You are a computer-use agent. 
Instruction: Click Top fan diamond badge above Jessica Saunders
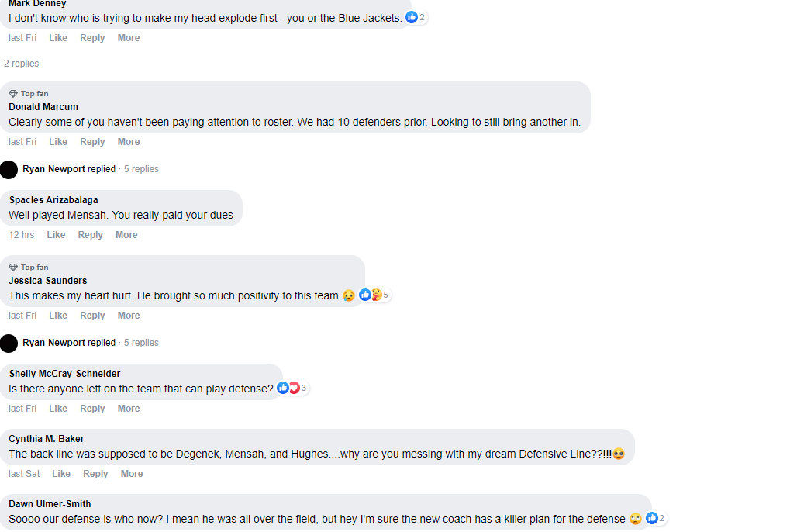click(x=13, y=268)
